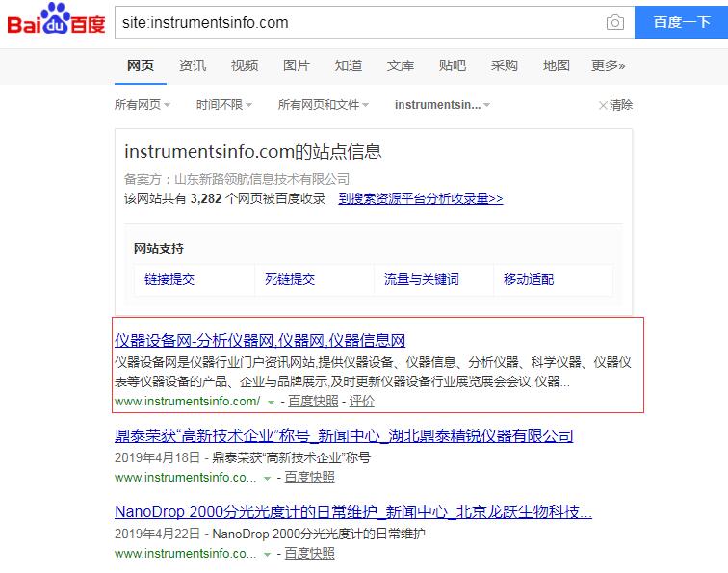Expand arrow beside 鼎泰 result URL
This screenshot has width=728, height=573.
coord(268,479)
